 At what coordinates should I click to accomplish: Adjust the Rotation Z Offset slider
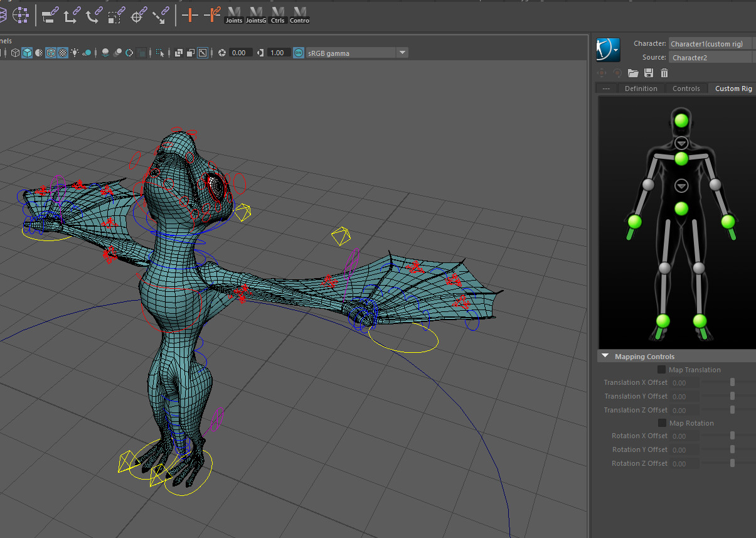732,463
